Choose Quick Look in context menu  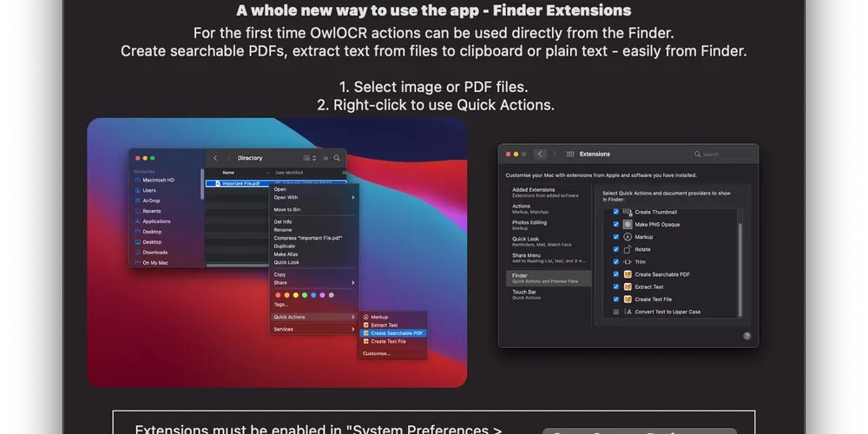click(x=313, y=262)
